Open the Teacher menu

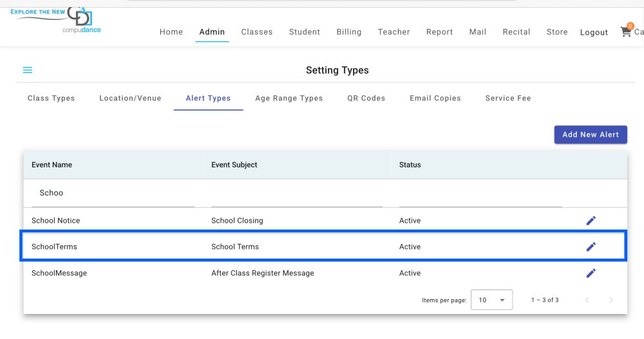pos(394,32)
